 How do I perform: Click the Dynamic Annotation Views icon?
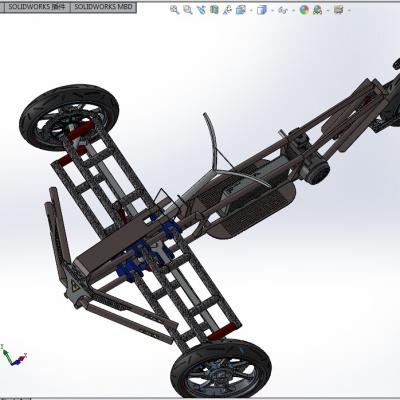(228, 10)
